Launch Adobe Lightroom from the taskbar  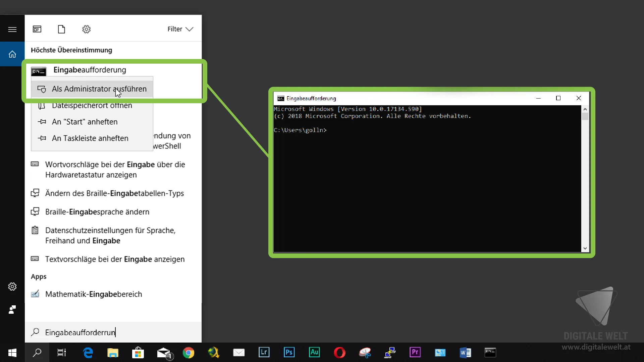coord(264,352)
